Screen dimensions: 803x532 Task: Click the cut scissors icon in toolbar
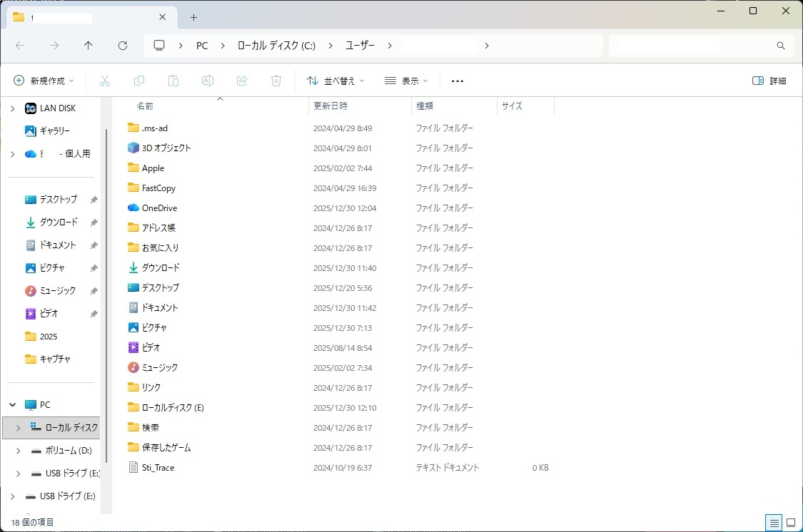[x=105, y=81]
